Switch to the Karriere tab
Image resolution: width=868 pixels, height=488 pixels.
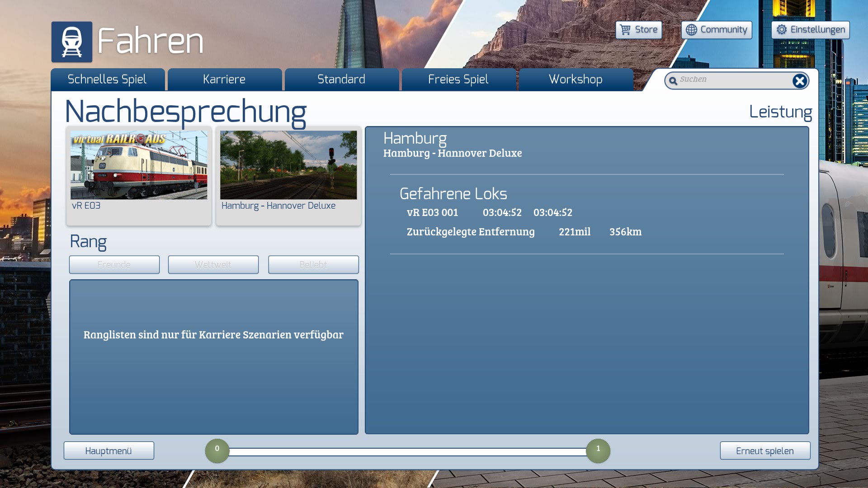[224, 80]
